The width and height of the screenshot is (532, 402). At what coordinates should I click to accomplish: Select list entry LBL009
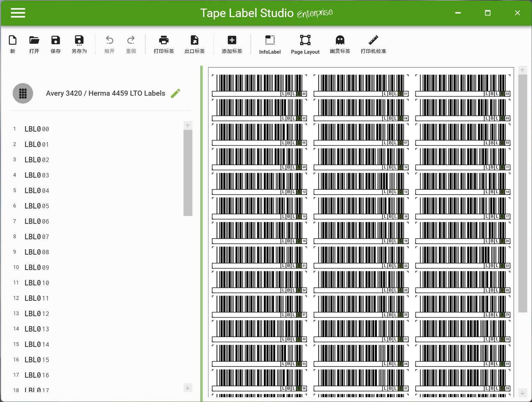[x=37, y=267]
